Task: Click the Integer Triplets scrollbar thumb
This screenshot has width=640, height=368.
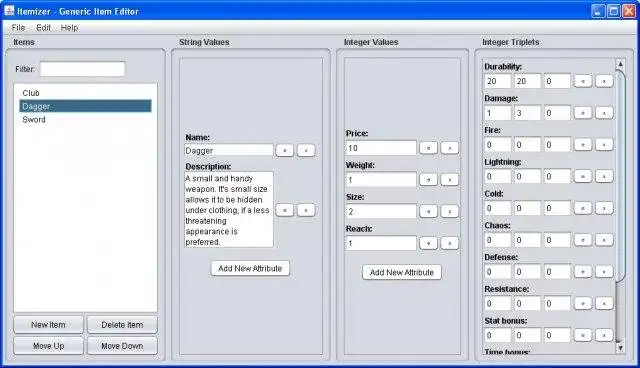Action: (x=620, y=175)
